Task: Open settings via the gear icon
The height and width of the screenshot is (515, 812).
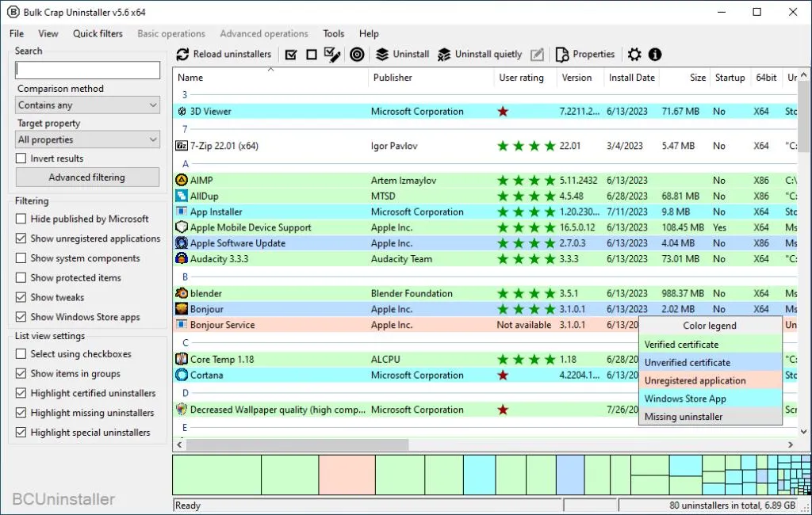Action: [x=634, y=55]
